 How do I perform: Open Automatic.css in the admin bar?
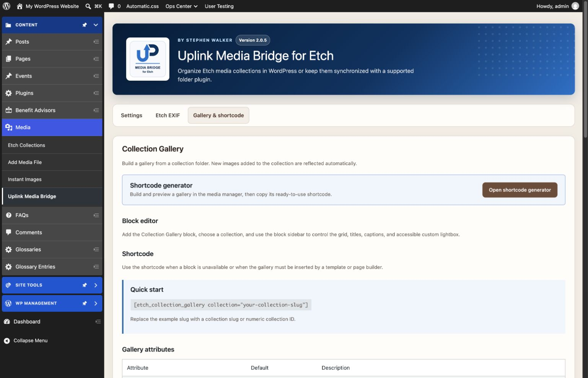tap(142, 6)
